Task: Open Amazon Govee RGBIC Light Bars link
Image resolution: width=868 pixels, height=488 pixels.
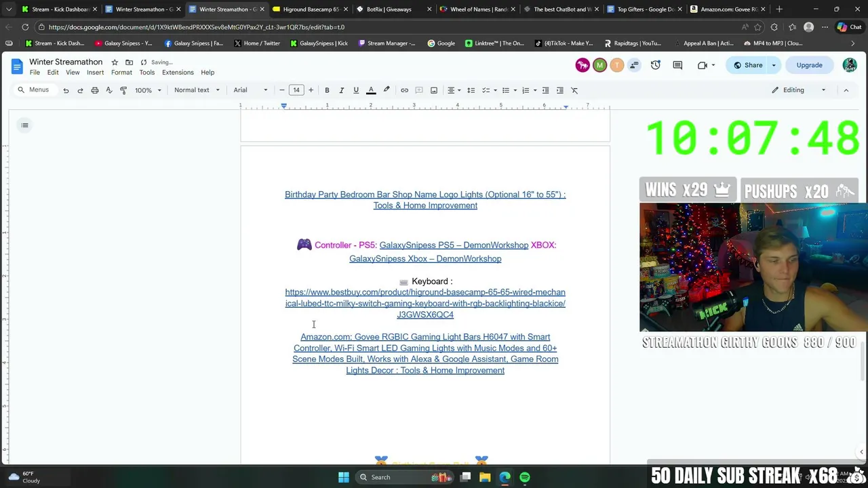Action: pos(425,354)
